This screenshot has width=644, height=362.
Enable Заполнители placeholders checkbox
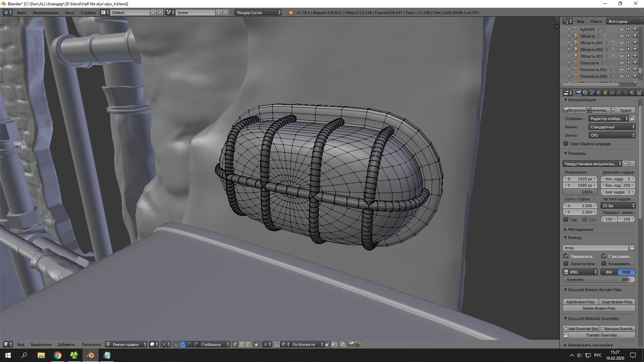click(566, 263)
